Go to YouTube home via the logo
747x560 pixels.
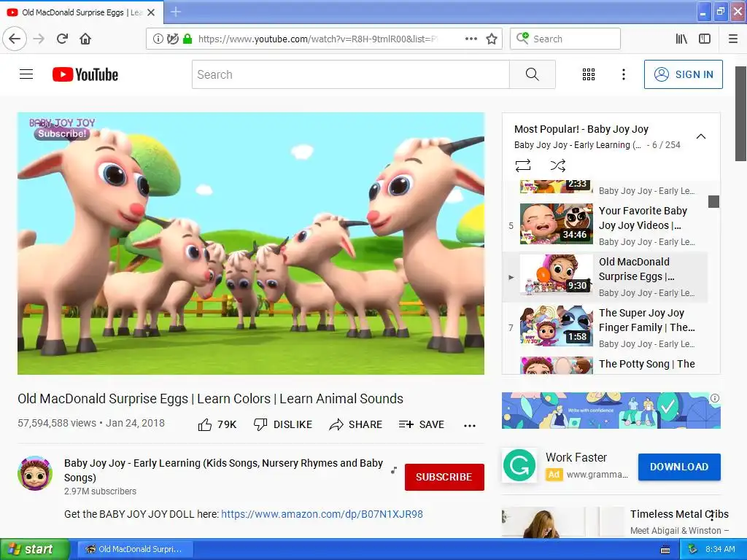tap(85, 74)
